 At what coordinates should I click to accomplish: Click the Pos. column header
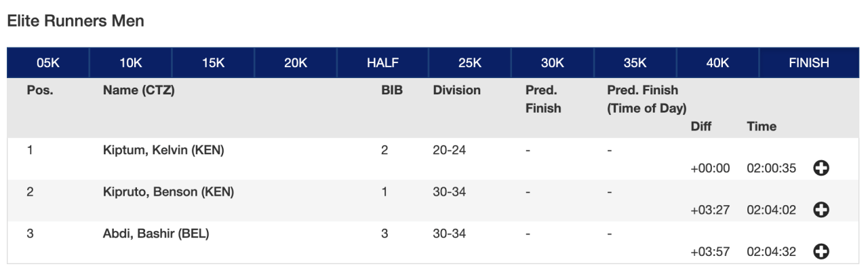coord(39,90)
